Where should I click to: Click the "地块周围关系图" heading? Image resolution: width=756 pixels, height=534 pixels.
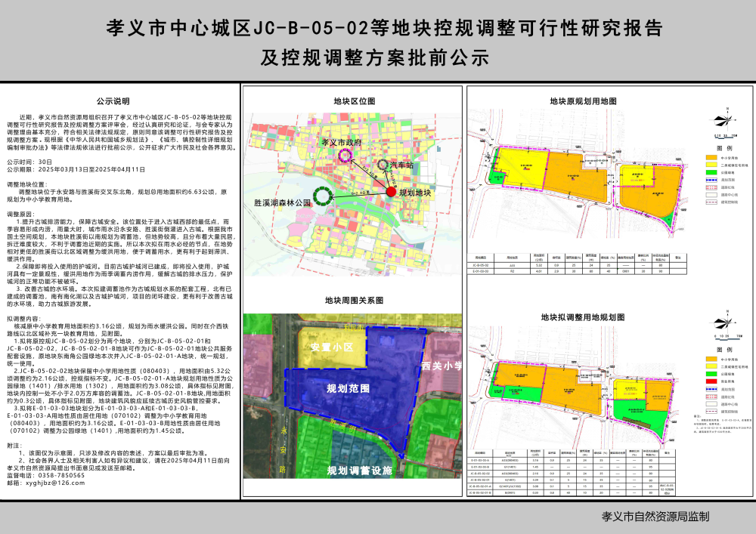354,301
